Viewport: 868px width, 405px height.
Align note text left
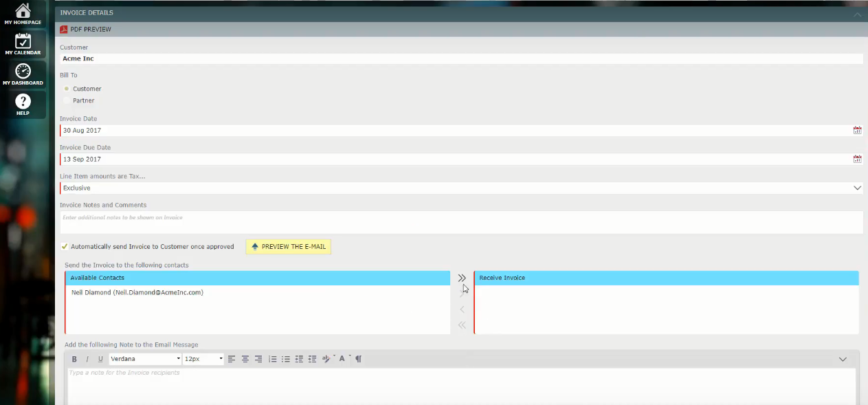click(232, 359)
